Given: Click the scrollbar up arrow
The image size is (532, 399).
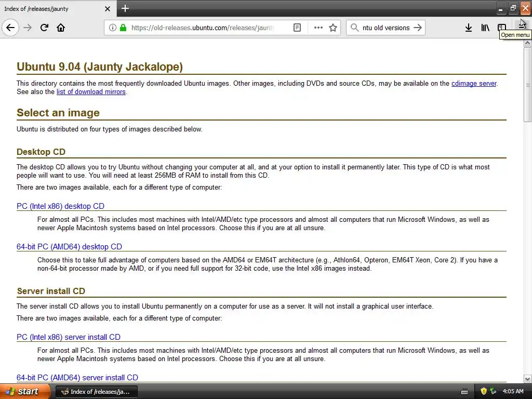Looking at the screenshot, I should tap(528, 43).
